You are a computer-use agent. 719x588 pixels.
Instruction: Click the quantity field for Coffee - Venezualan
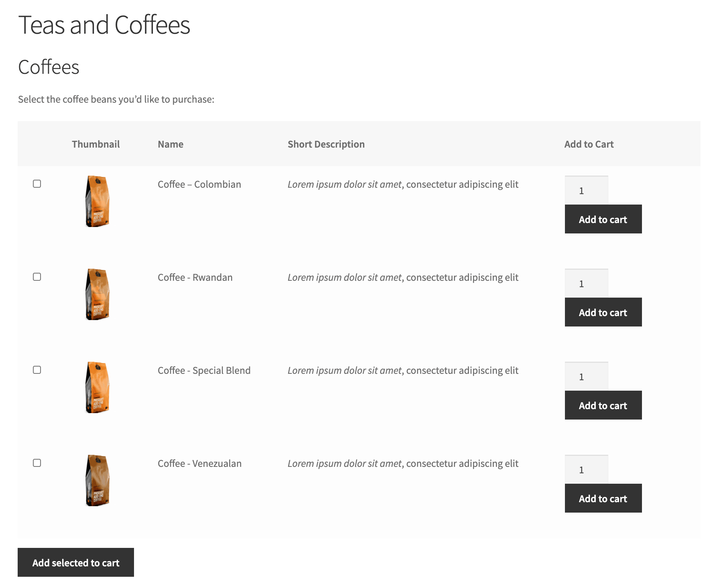[586, 469]
